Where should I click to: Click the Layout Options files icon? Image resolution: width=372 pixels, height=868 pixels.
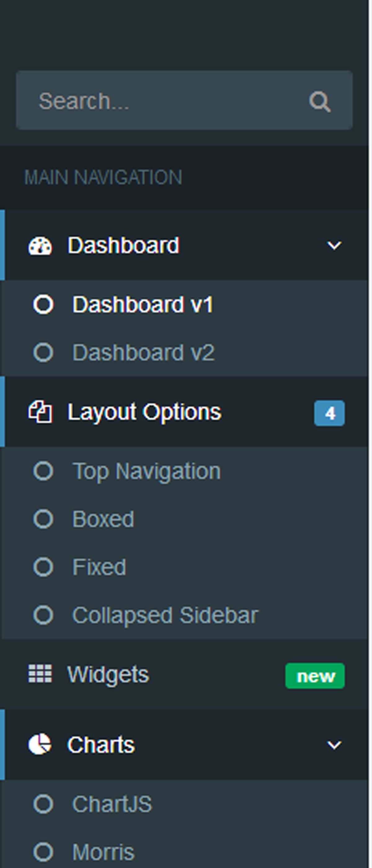[x=40, y=412]
